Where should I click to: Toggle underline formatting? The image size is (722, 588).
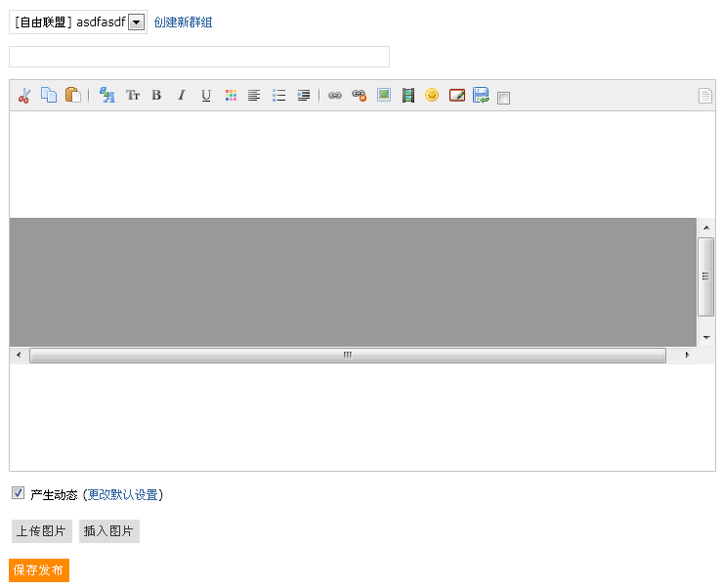[x=206, y=96]
